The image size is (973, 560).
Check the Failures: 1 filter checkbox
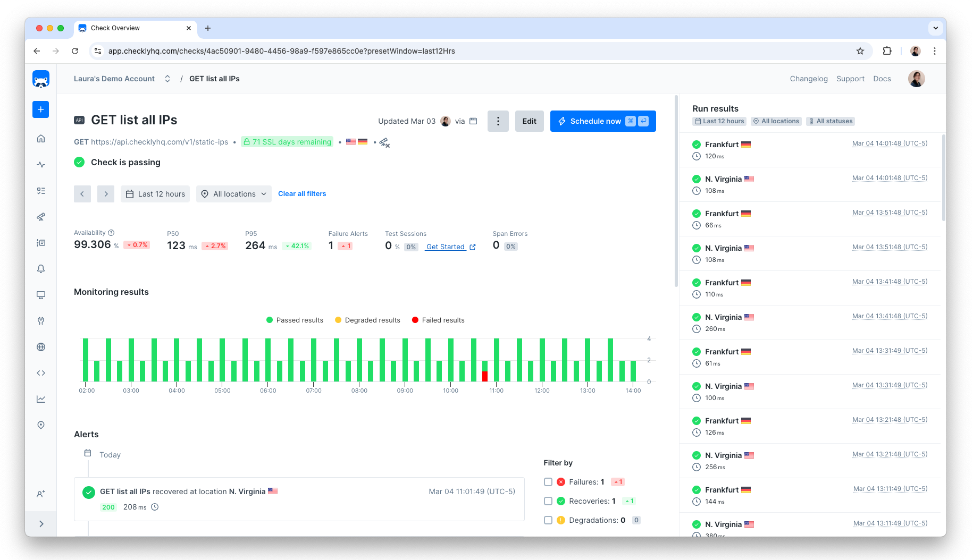point(548,481)
